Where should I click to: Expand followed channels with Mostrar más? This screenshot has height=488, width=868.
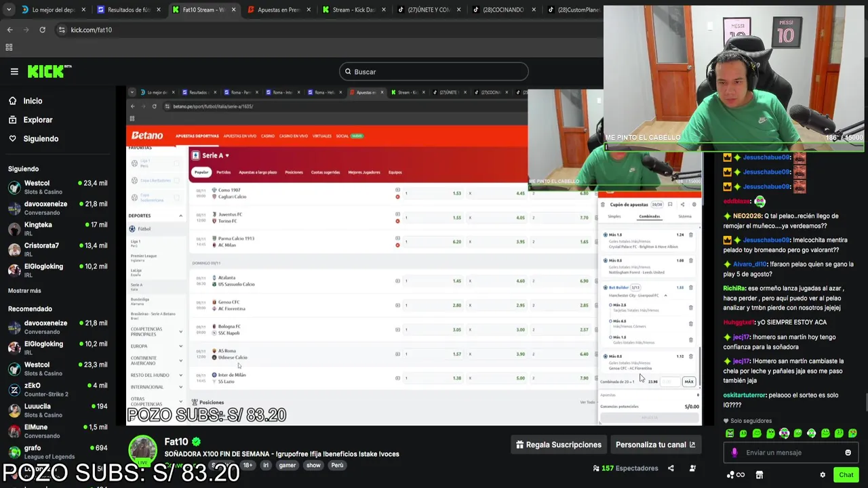point(24,291)
